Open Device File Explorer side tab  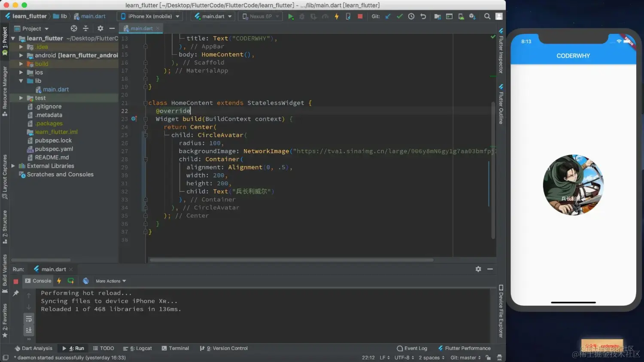click(x=501, y=311)
